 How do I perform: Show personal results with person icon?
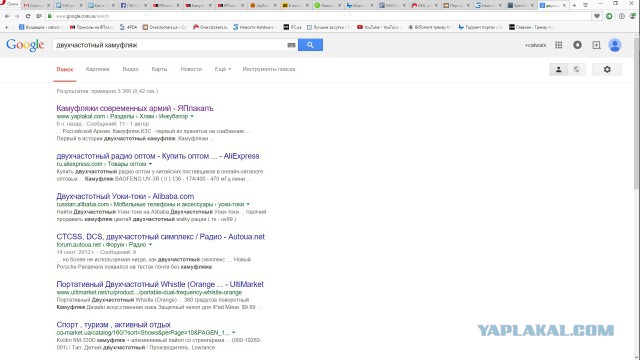point(558,69)
